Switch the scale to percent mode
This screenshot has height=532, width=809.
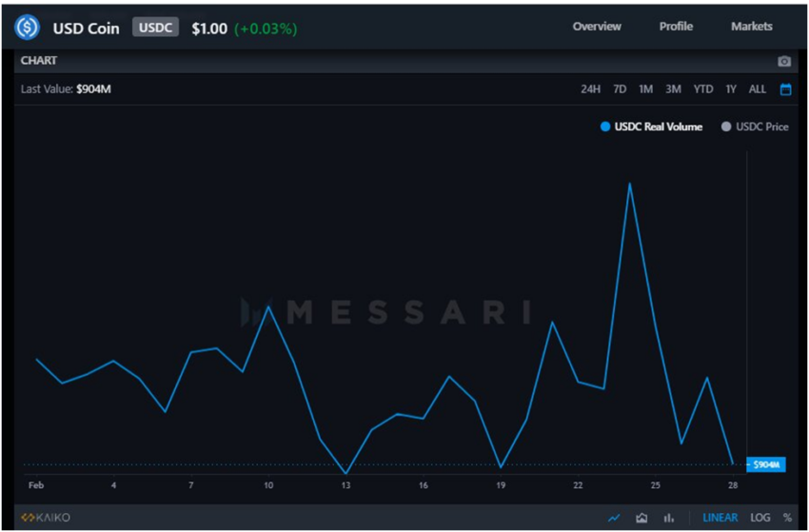pyautogui.click(x=787, y=518)
